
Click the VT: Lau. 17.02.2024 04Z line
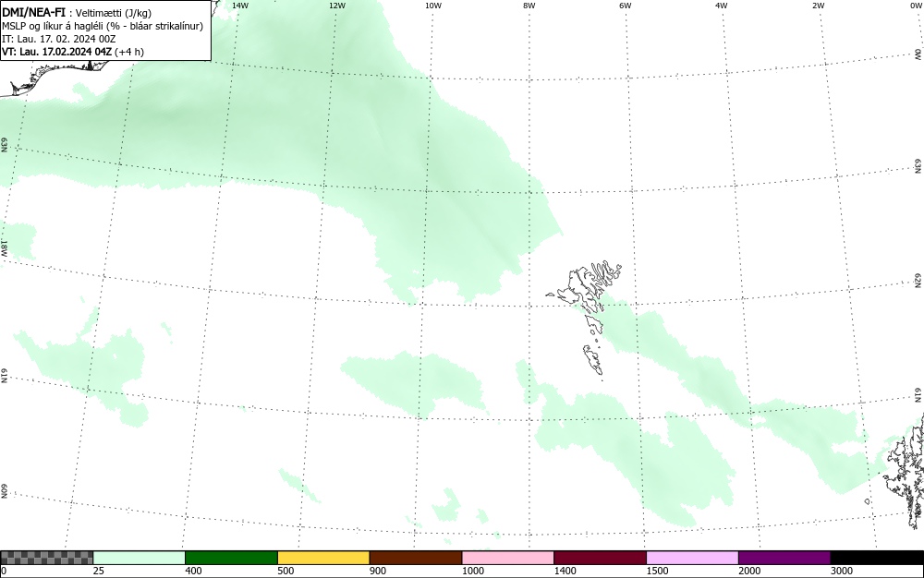pos(73,52)
